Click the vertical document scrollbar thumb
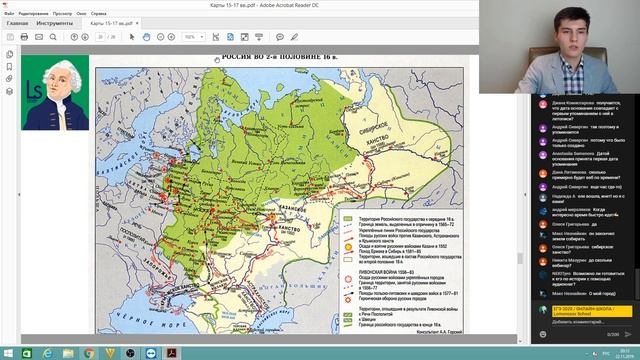The image size is (640, 360). pos(520,258)
